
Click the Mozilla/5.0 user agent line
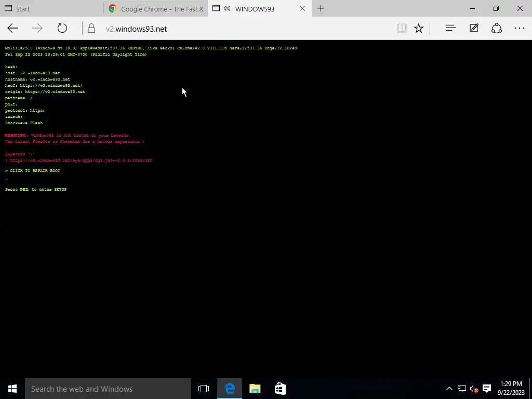tap(151, 48)
